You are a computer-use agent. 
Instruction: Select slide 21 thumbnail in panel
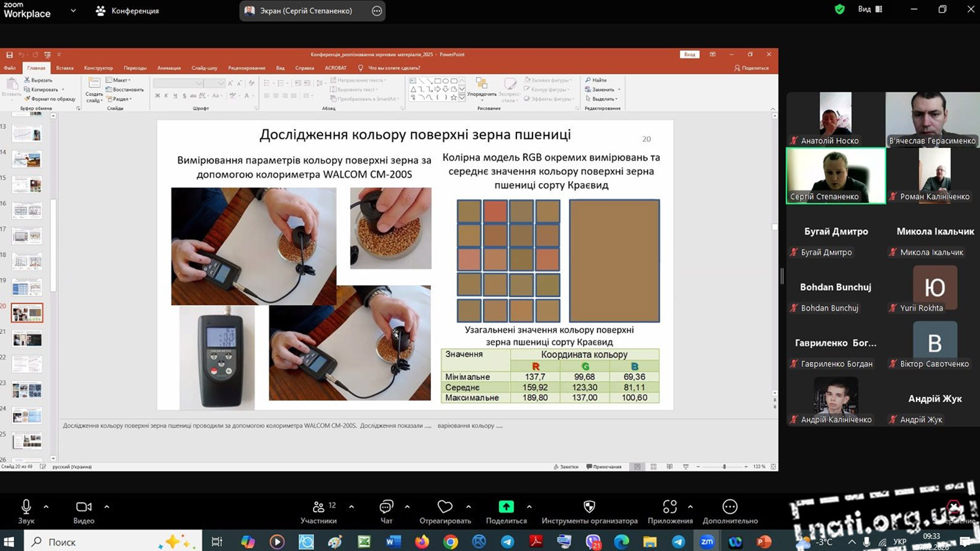(27, 339)
